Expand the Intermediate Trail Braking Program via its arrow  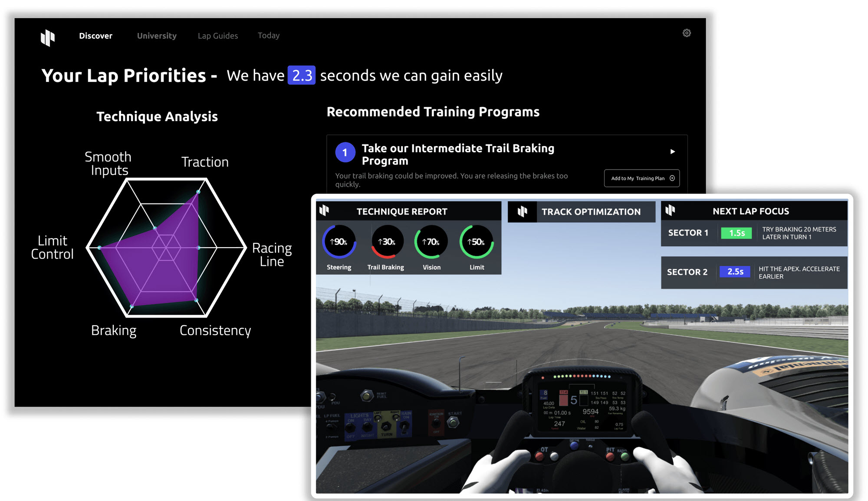coord(672,152)
